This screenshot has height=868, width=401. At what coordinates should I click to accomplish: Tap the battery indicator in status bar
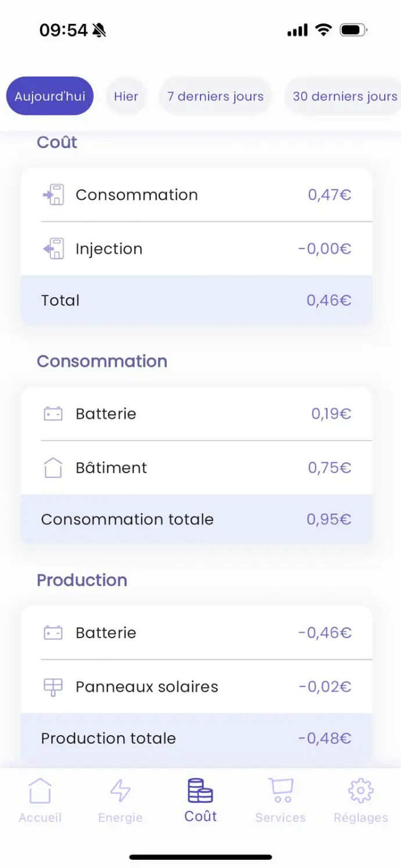353,30
